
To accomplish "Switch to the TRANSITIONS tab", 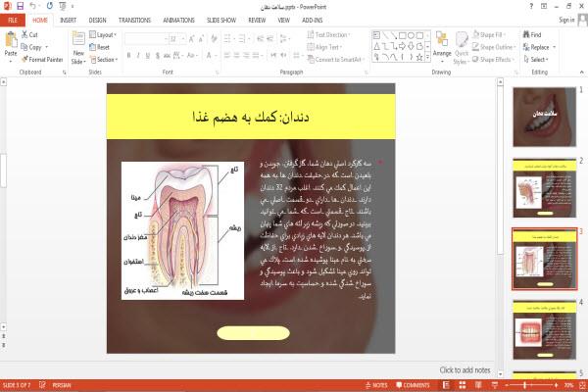I will click(x=134, y=21).
